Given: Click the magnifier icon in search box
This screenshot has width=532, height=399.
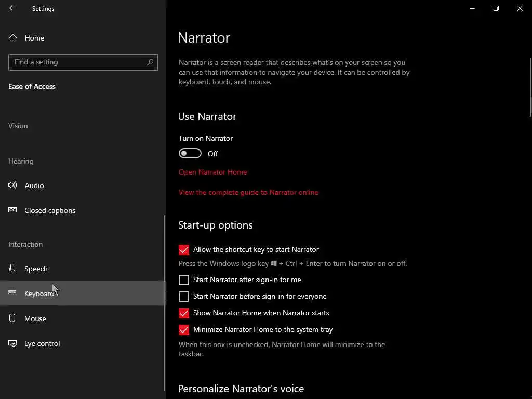Looking at the screenshot, I should coord(150,62).
